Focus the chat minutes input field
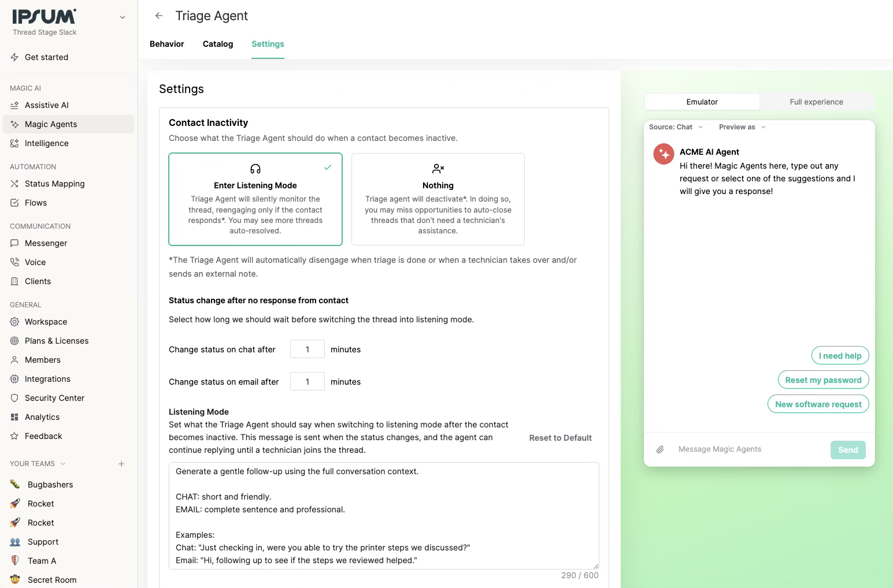 [x=307, y=349]
